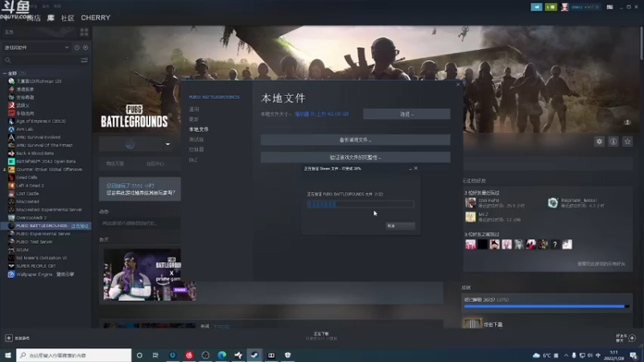
Task: Click the Steam big picture mode icon
Action: (x=610, y=7)
